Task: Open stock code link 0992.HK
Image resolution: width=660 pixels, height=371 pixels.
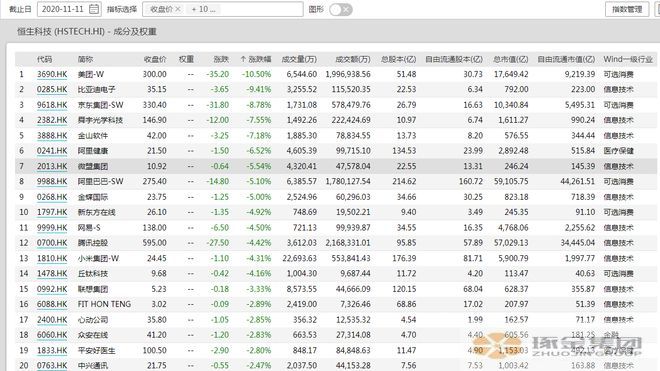Action: [52, 289]
